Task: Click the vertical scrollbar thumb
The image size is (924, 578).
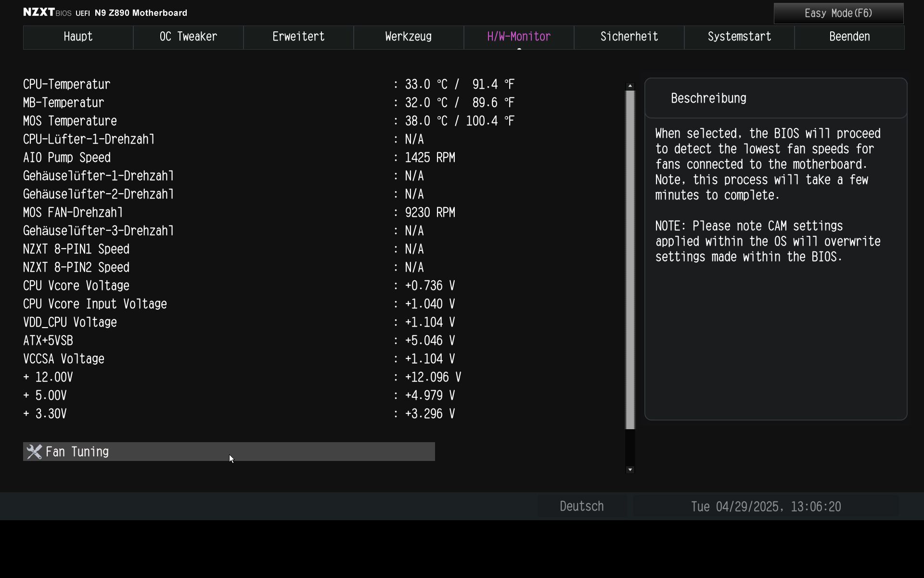Action: point(630,260)
